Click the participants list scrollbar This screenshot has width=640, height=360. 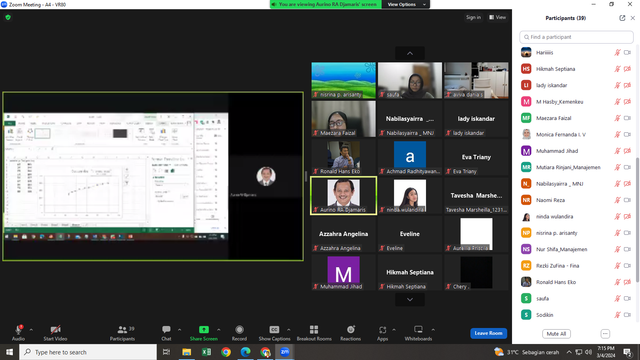point(637,220)
